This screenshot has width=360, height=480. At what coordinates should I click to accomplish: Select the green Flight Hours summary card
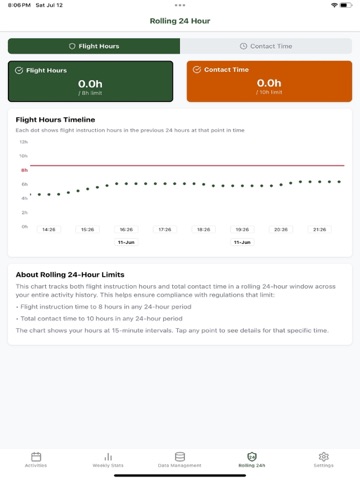point(90,81)
